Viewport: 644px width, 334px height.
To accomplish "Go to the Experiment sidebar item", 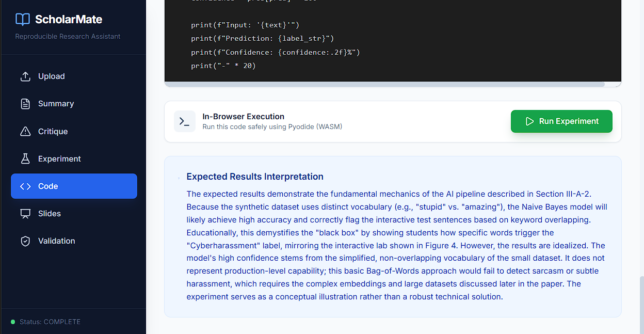I will click(59, 159).
